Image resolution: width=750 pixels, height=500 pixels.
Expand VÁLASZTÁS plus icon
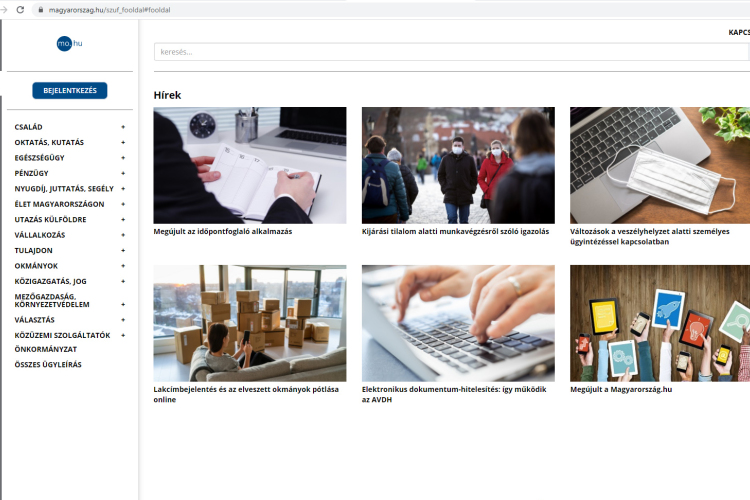click(x=123, y=320)
